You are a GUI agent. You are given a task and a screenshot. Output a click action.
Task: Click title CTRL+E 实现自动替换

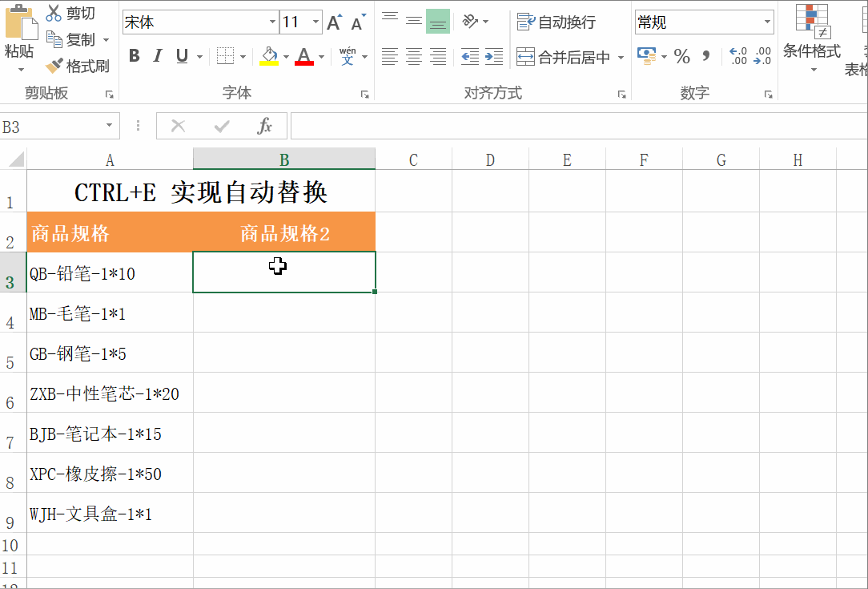(201, 192)
